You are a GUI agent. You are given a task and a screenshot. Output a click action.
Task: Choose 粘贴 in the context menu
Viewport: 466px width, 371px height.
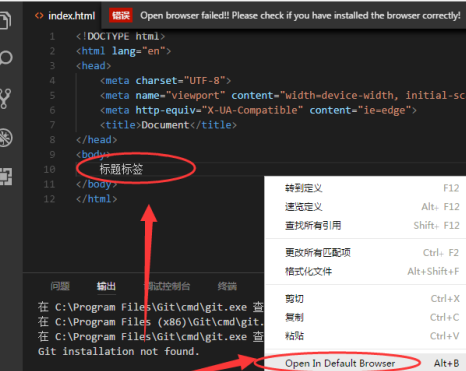(x=366, y=336)
